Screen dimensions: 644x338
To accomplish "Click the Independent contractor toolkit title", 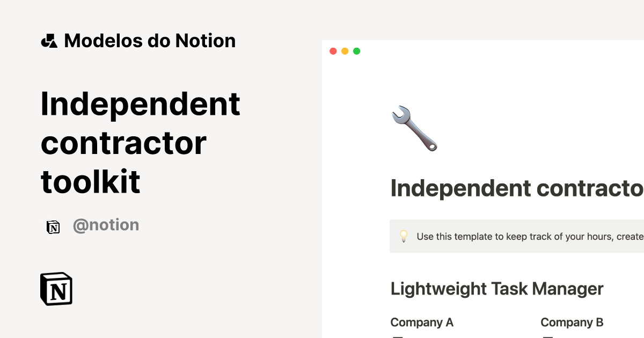I will [x=141, y=142].
